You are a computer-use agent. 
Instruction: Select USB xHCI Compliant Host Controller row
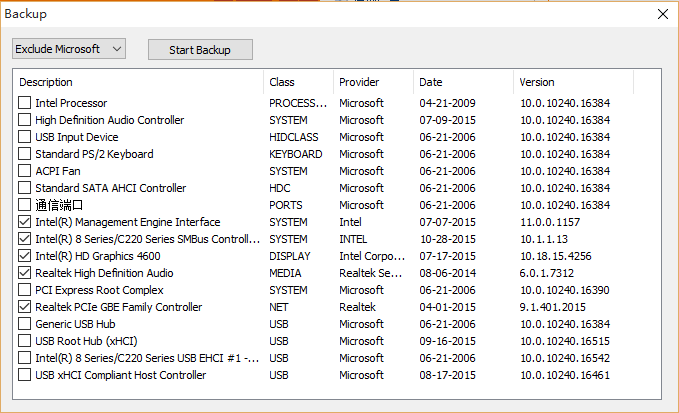(x=120, y=375)
